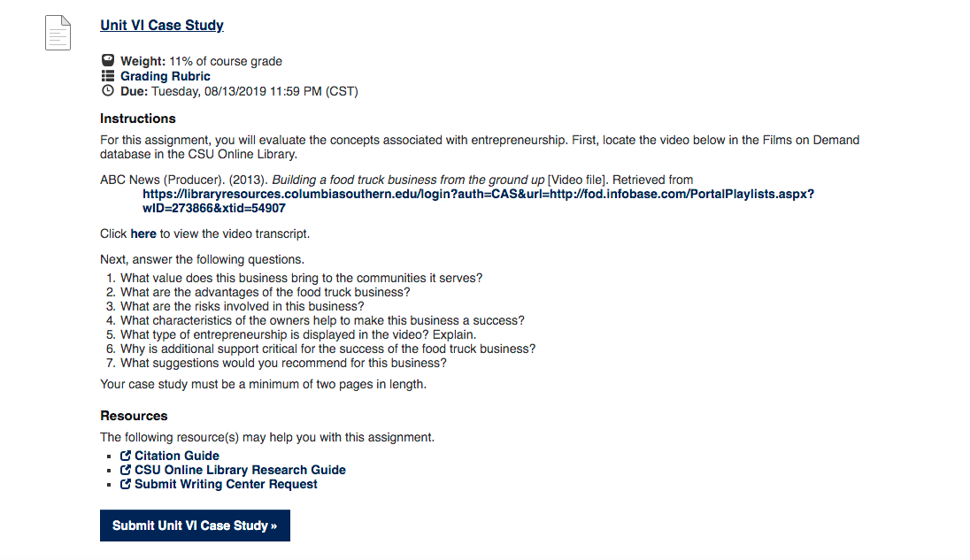Click the Submit Unit VI Case Study button
The width and height of the screenshot is (970, 560).
tap(195, 525)
